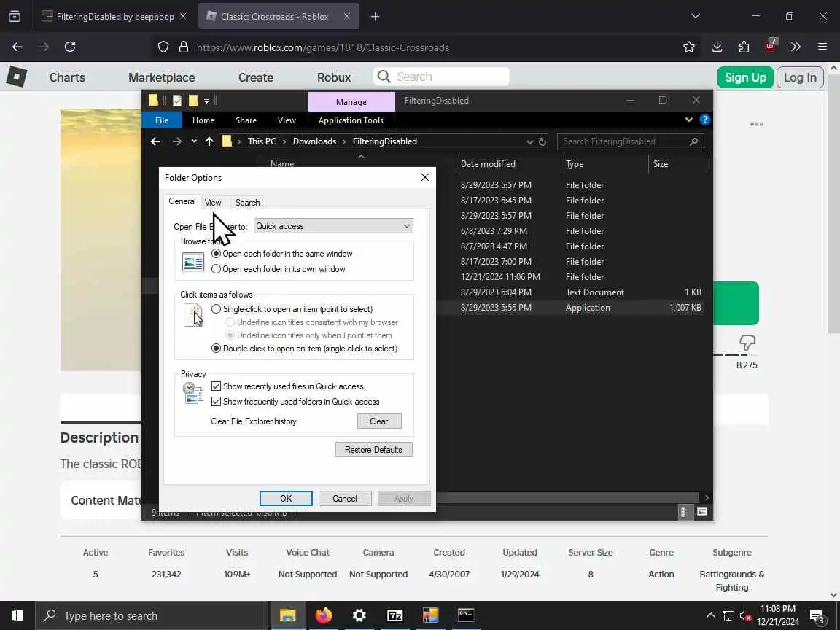
Task: Click the Search FilteringDisabled box
Action: click(630, 141)
